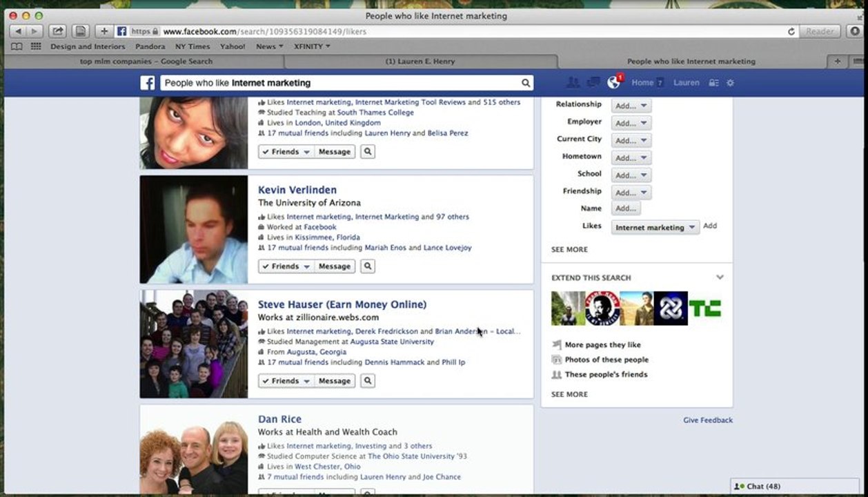Run the search with the magnifier icon
The height and width of the screenshot is (497, 868).
(x=526, y=83)
